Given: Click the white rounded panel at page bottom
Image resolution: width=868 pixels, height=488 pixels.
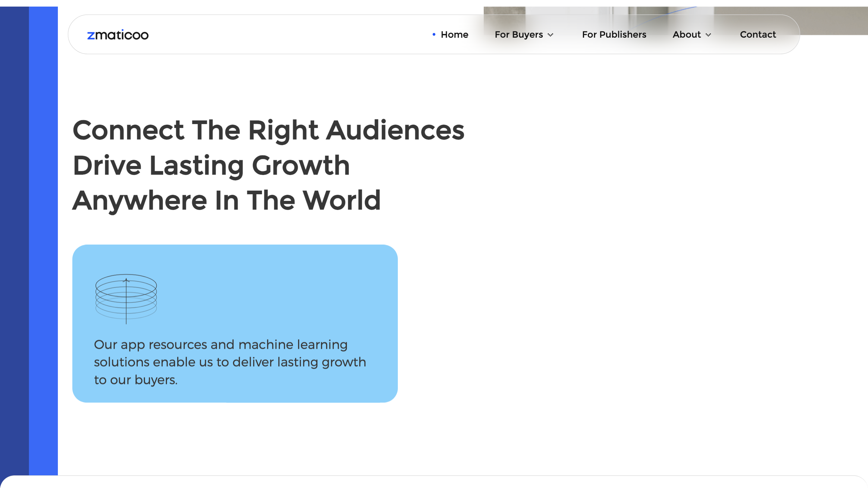Looking at the screenshot, I should (x=434, y=482).
